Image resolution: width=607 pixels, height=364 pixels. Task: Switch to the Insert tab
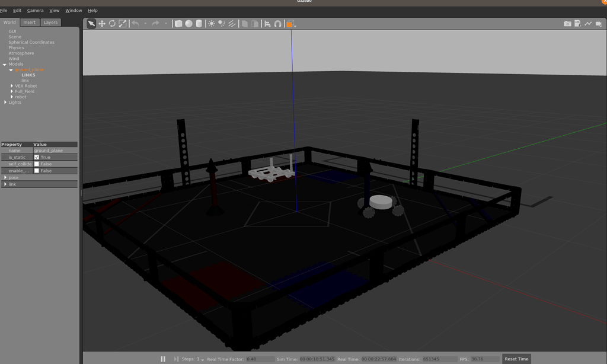click(29, 22)
